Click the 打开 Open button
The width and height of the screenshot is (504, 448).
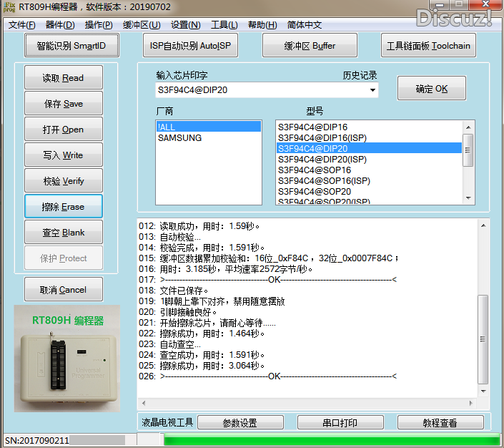[x=64, y=129]
